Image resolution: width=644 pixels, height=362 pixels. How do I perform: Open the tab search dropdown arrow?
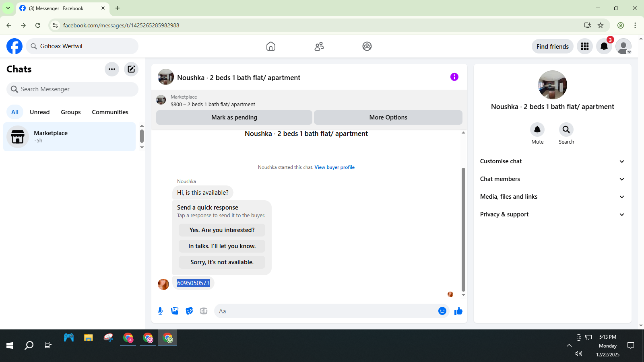[8, 8]
